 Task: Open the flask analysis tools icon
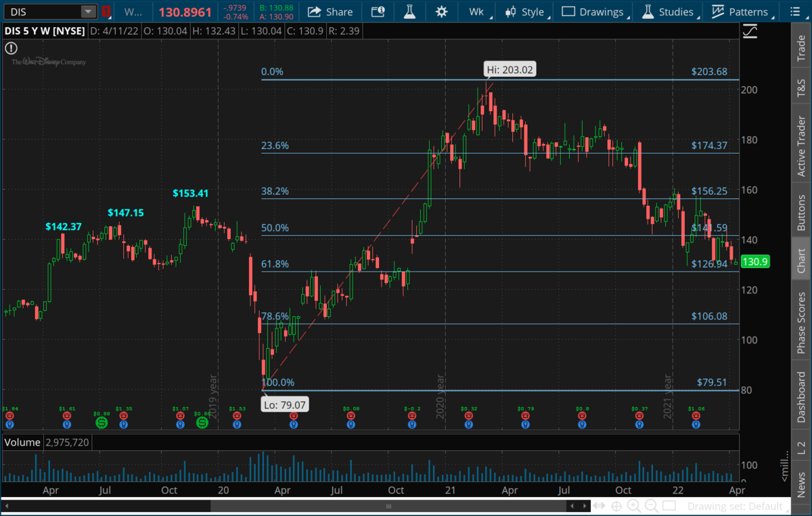tap(409, 12)
